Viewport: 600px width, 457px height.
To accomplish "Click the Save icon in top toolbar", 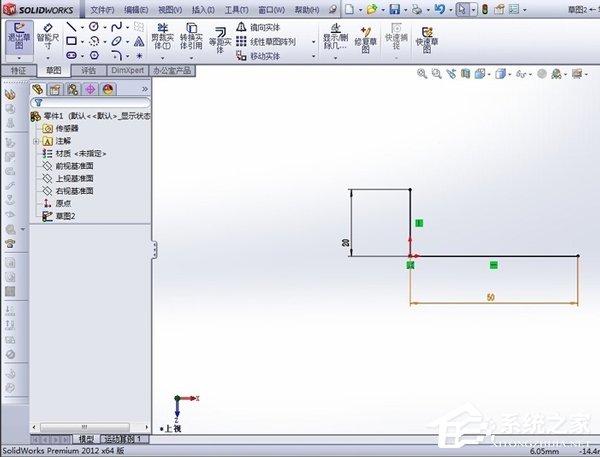I will tap(395, 9).
